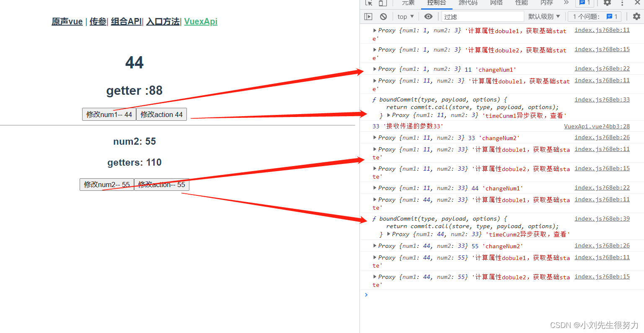Clear the console output
This screenshot has width=644, height=333.
tap(383, 17)
